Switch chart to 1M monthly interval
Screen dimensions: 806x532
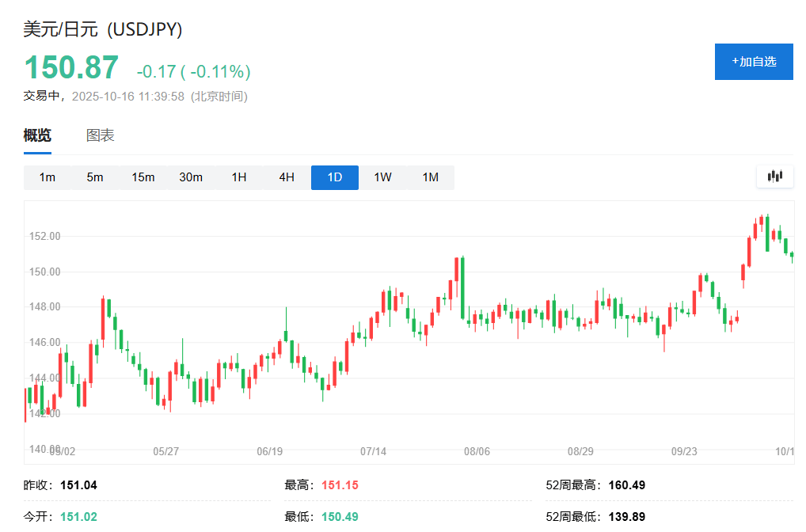click(431, 177)
